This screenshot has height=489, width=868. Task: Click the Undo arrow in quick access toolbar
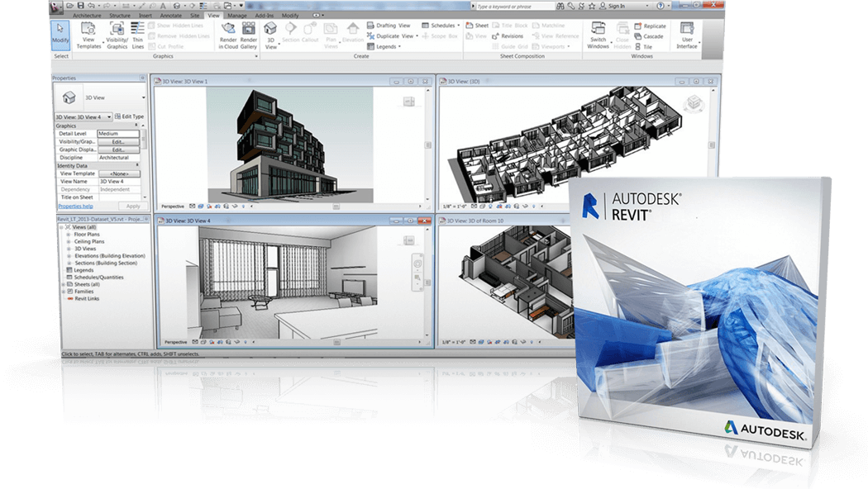92,6
